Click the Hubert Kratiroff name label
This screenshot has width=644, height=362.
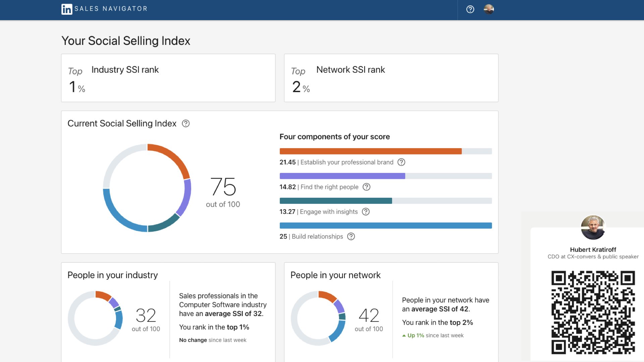pyautogui.click(x=593, y=250)
